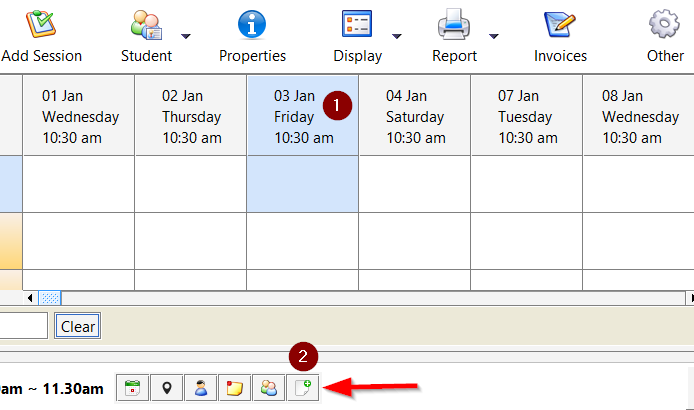Image resolution: width=694 pixels, height=410 pixels.
Task: Open the Student toolbar button
Action: tap(146, 24)
